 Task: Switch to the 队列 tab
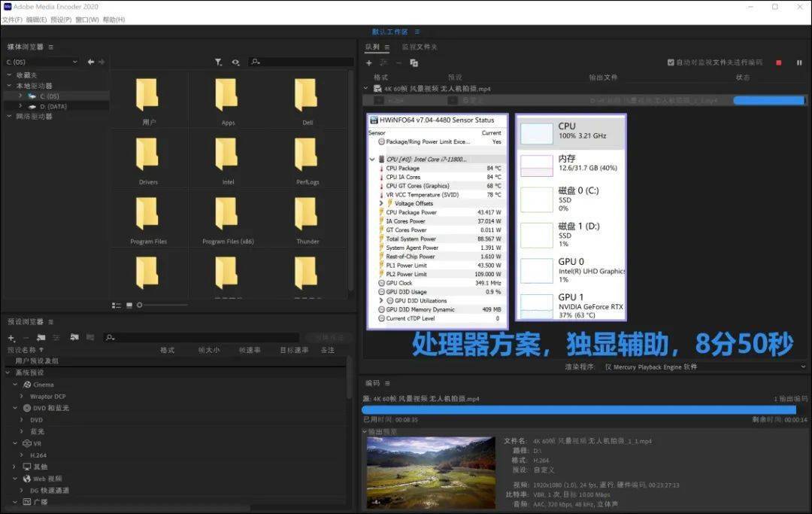[372, 47]
